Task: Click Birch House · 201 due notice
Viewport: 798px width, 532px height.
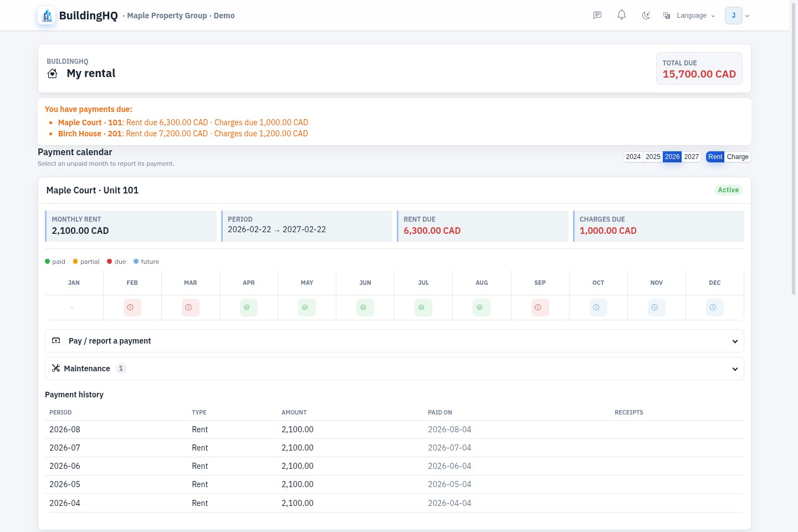Action: [x=183, y=134]
